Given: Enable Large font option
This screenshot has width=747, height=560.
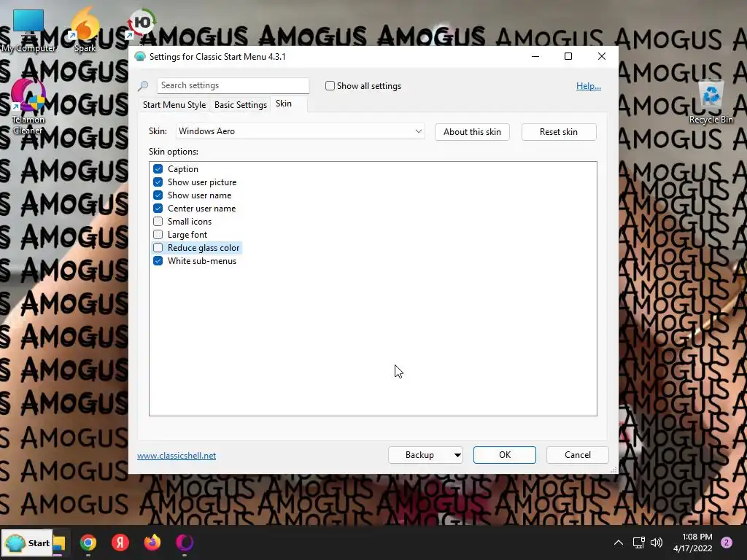Looking at the screenshot, I should point(158,234).
